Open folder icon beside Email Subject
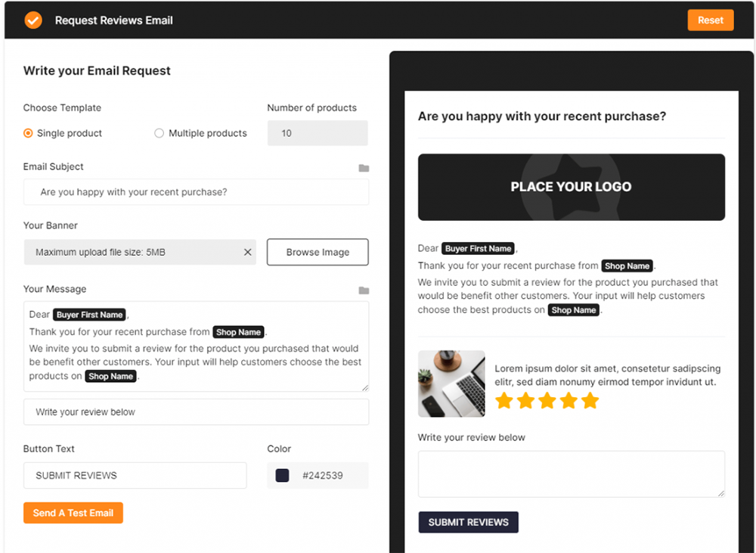The height and width of the screenshot is (553, 756). pos(364,168)
